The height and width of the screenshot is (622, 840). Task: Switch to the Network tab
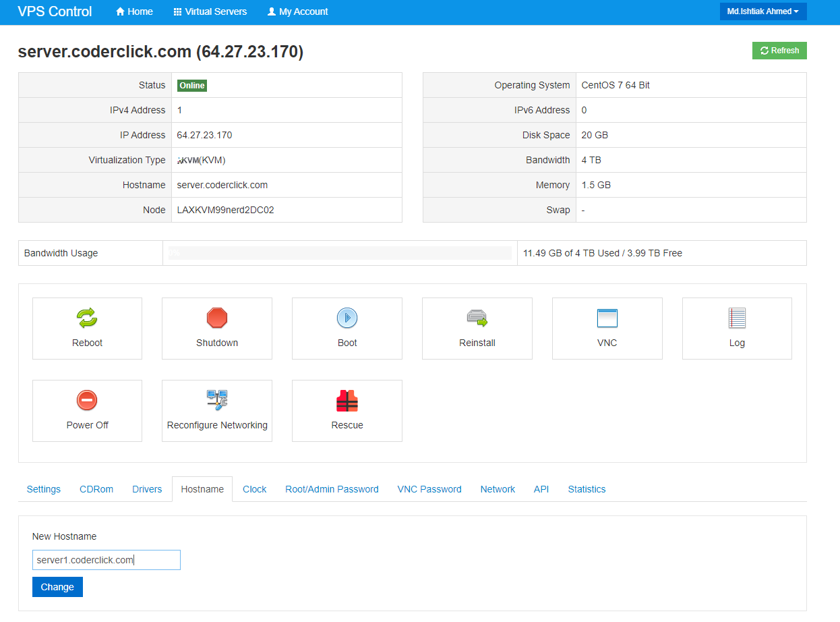[x=498, y=489]
